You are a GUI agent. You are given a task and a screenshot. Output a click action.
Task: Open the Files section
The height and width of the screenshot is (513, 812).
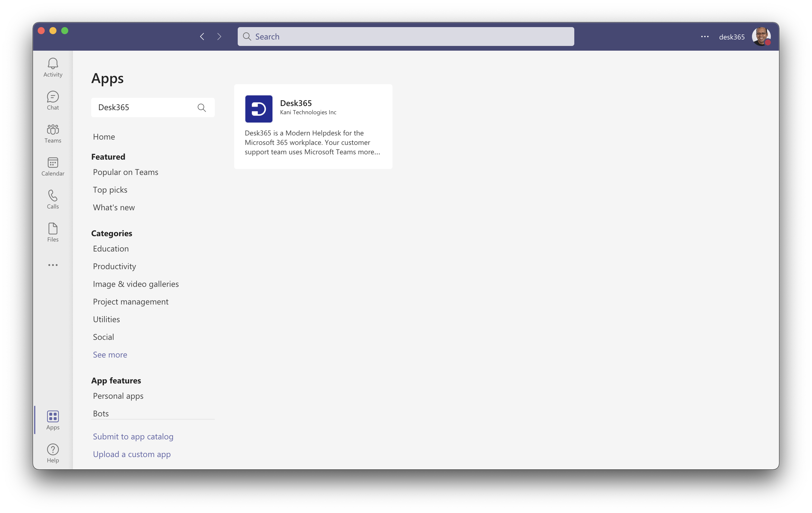[53, 233]
